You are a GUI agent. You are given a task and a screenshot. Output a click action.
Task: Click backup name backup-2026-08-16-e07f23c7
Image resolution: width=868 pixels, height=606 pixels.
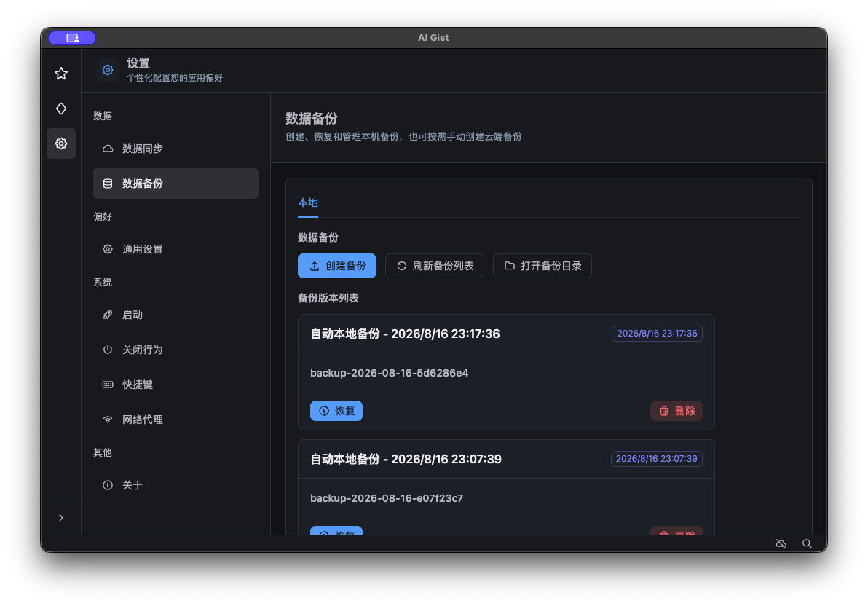[x=387, y=498]
